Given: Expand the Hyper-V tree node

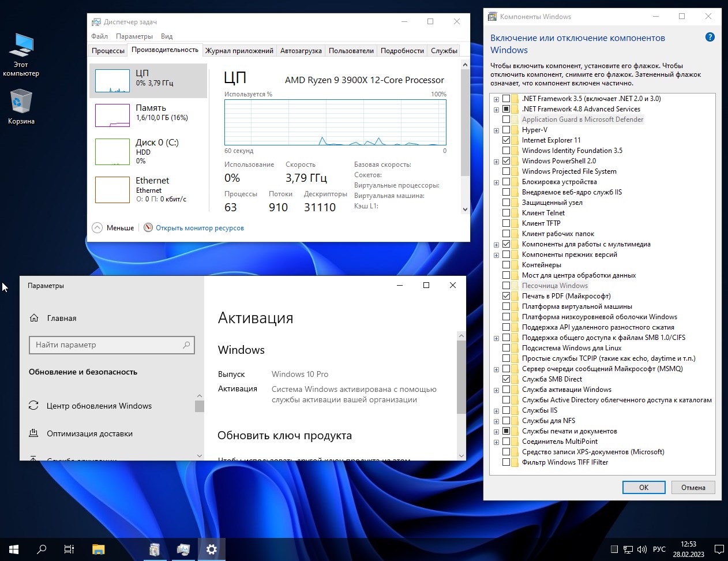Looking at the screenshot, I should (x=496, y=130).
